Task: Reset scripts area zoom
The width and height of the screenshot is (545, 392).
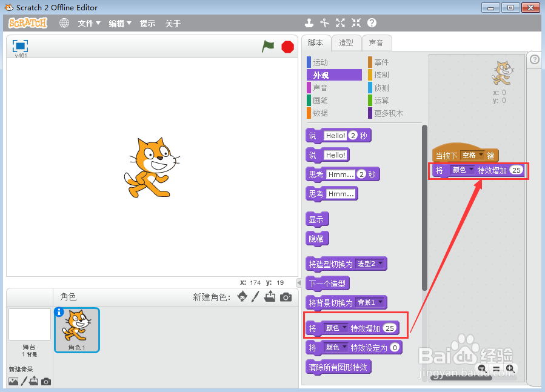Action: [497, 368]
